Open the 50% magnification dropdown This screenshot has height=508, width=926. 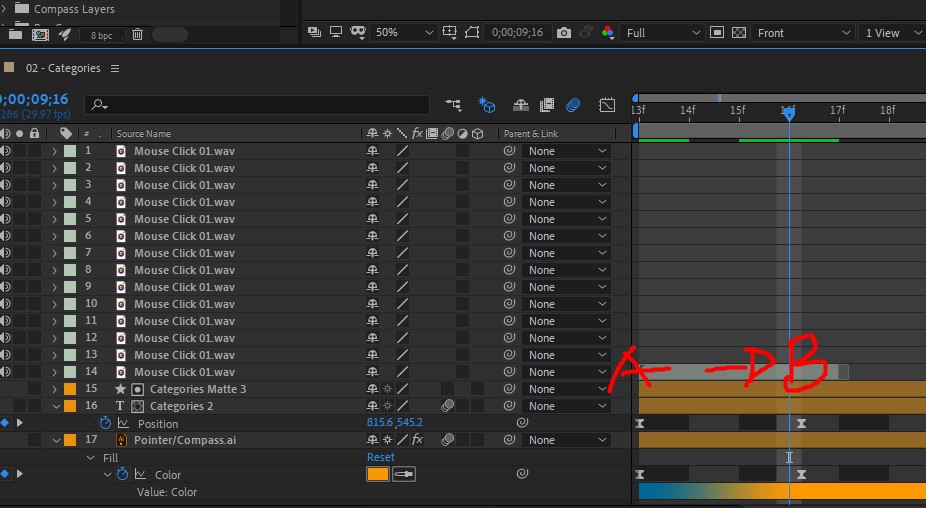(404, 32)
